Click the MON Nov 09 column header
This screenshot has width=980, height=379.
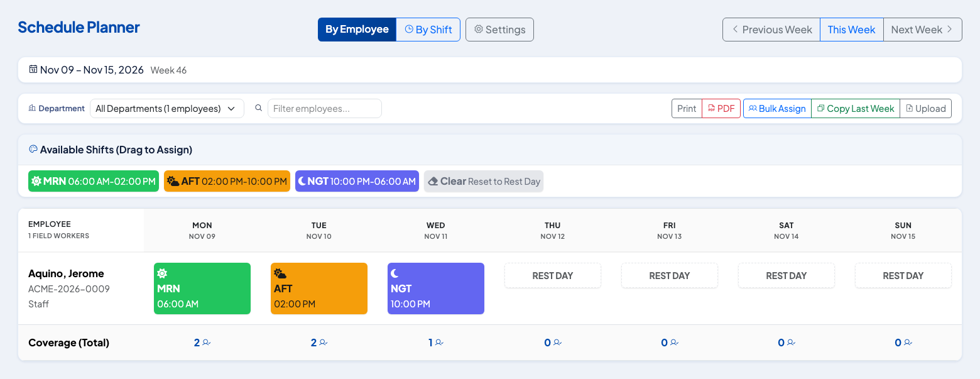coord(202,231)
